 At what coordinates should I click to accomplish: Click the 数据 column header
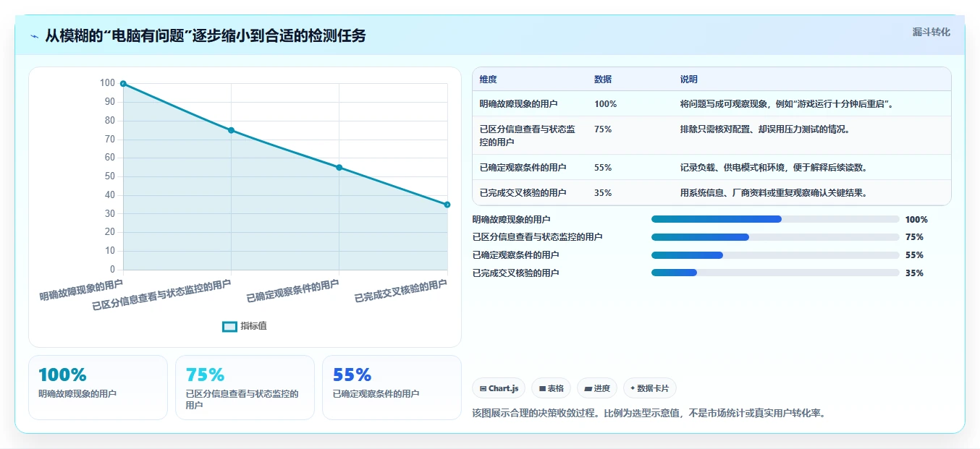pyautogui.click(x=603, y=80)
